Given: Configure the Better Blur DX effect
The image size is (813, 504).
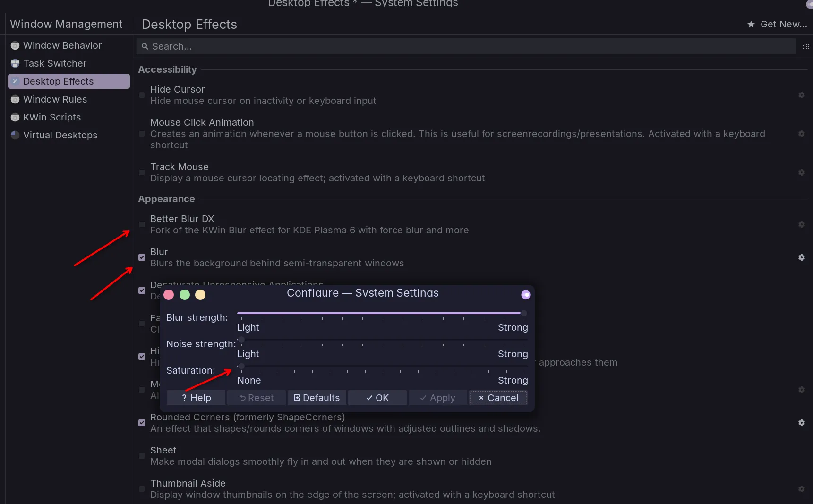Looking at the screenshot, I should tap(802, 224).
